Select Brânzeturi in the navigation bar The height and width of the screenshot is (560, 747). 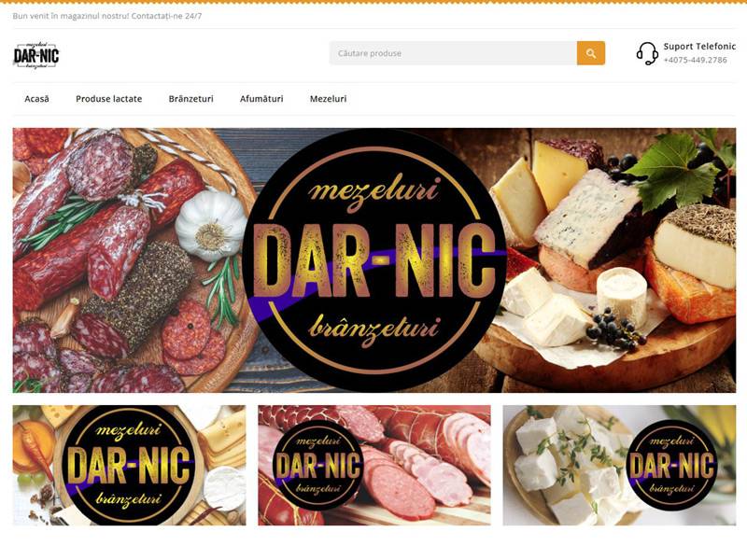click(x=191, y=99)
